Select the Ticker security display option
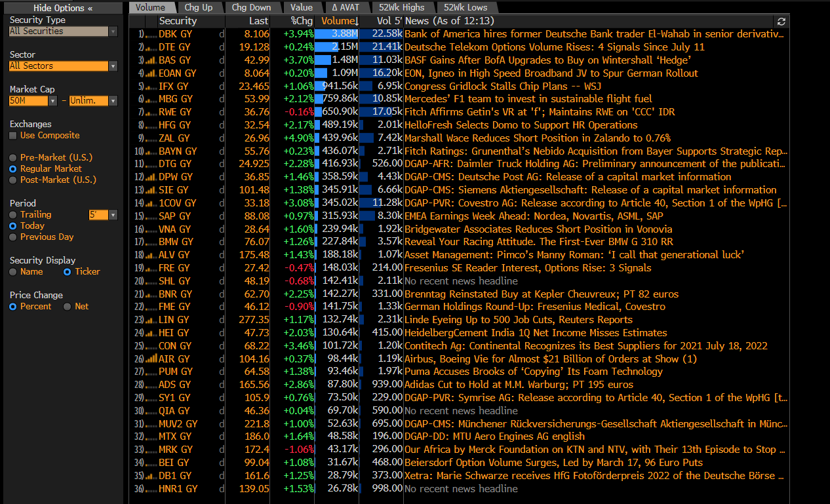 pos(67,272)
